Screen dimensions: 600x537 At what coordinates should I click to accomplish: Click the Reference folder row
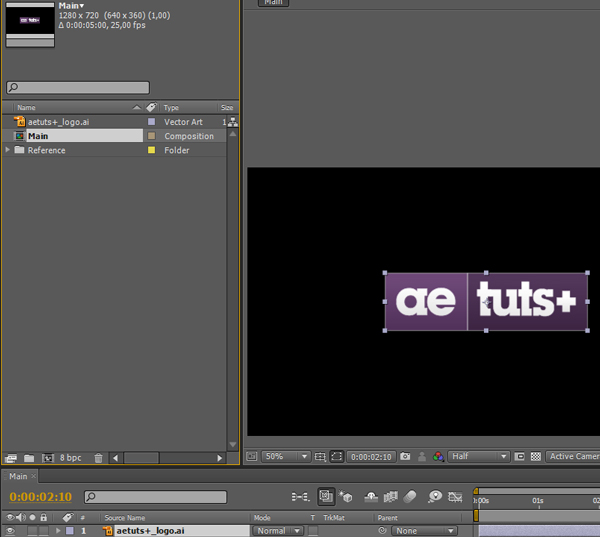pos(114,150)
